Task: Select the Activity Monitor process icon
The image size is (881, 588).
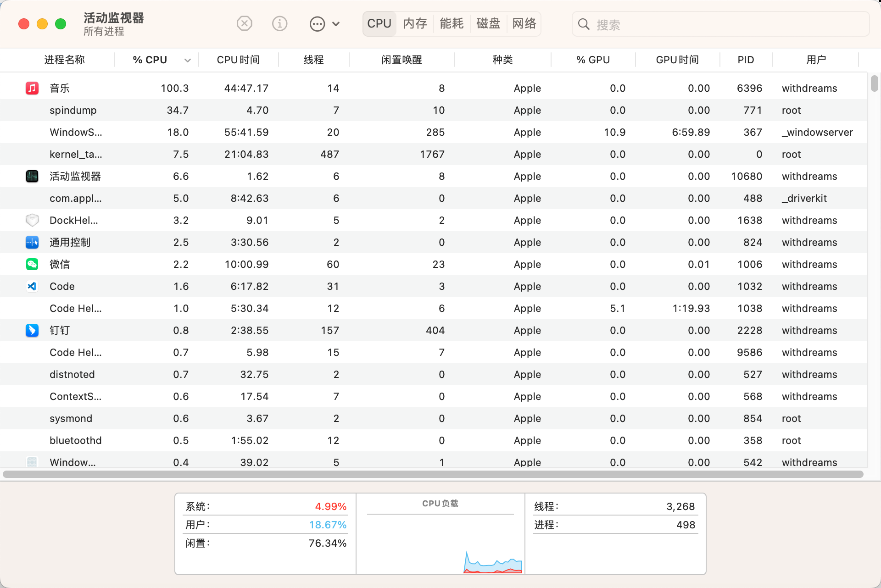Action: (32, 176)
